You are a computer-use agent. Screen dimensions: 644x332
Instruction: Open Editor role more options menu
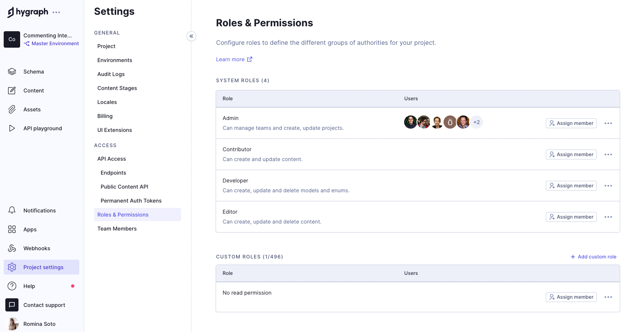pos(608,217)
